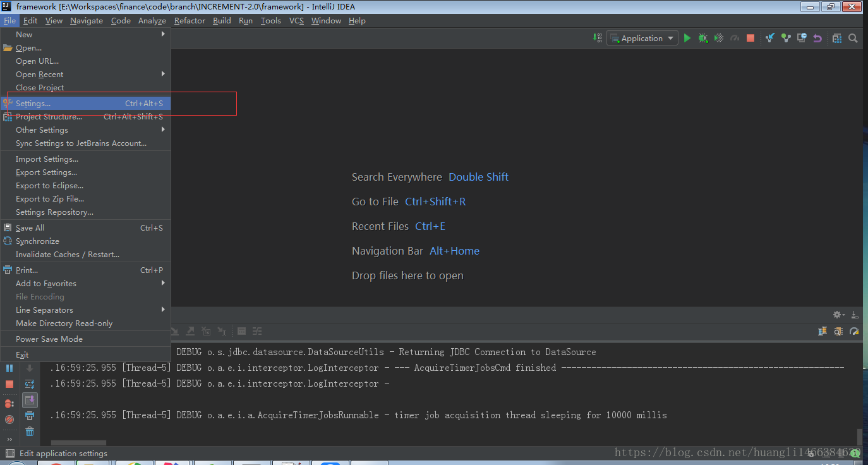Open the Project Structure toolbar icon
868x465 pixels.
(837, 38)
